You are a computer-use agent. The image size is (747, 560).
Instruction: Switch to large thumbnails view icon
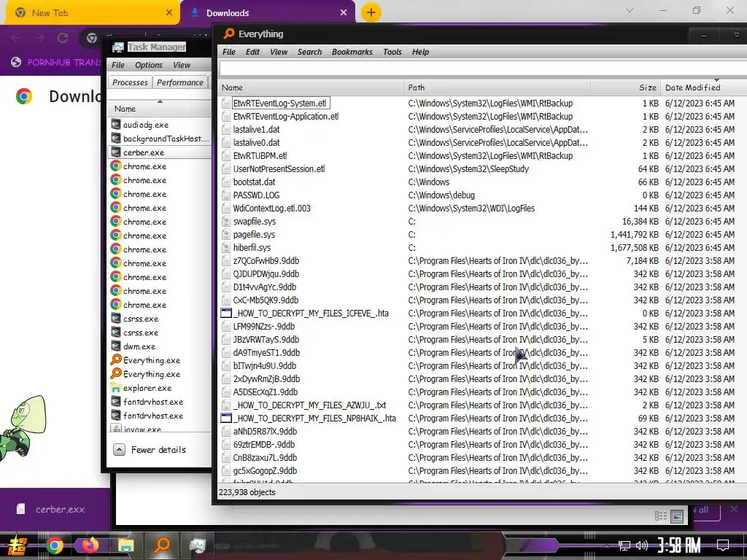tap(677, 516)
